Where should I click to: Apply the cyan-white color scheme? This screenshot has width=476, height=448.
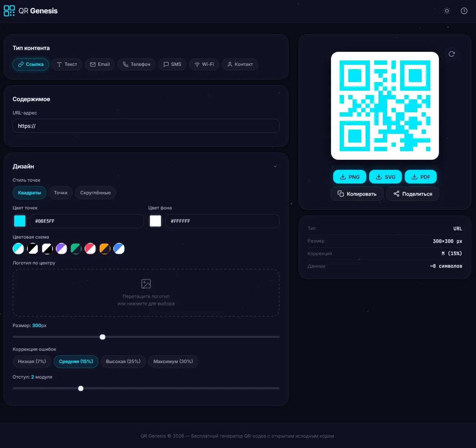click(18, 249)
